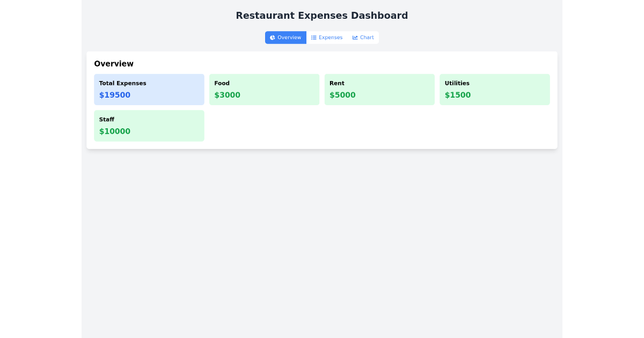Select the pie chart icon on Overview tab

pyautogui.click(x=274, y=38)
